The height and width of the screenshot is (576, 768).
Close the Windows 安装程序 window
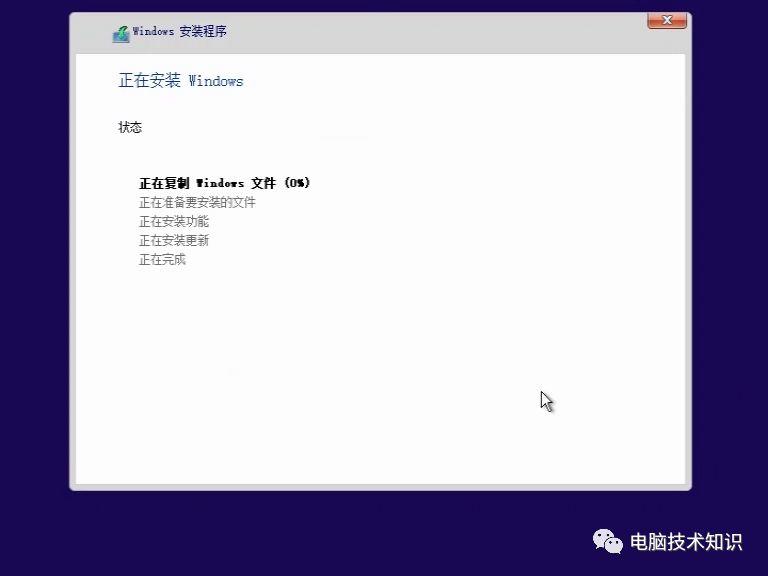click(x=667, y=21)
